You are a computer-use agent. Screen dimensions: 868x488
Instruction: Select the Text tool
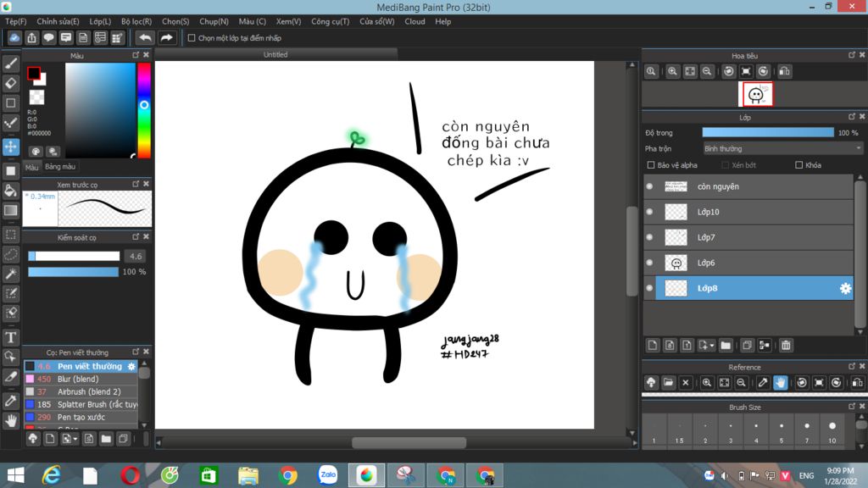click(x=10, y=337)
